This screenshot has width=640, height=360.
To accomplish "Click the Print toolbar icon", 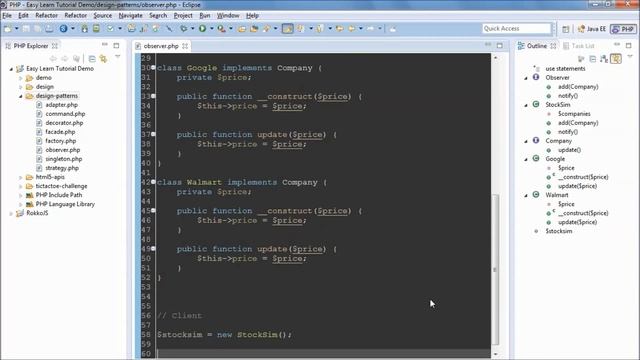I will click(x=49, y=29).
